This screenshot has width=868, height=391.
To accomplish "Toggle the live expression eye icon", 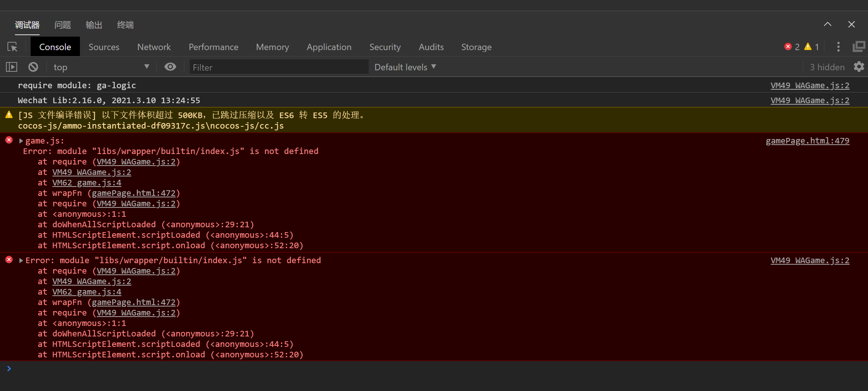I will [x=170, y=67].
